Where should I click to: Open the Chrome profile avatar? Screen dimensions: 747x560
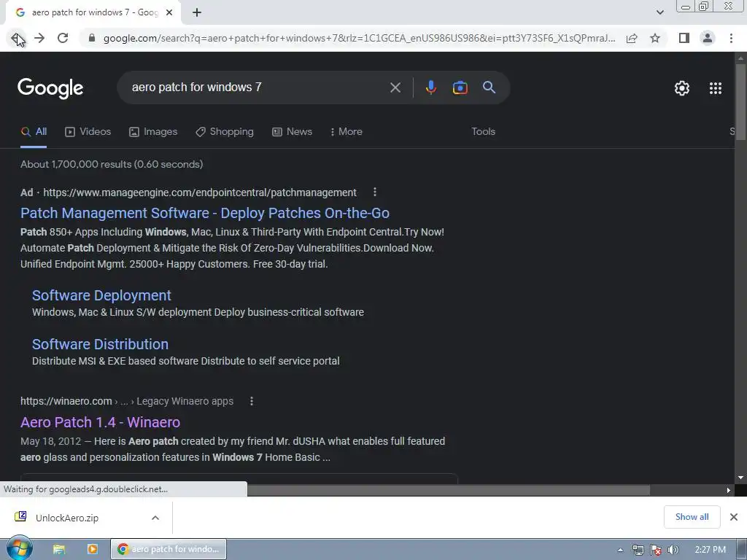708,38
